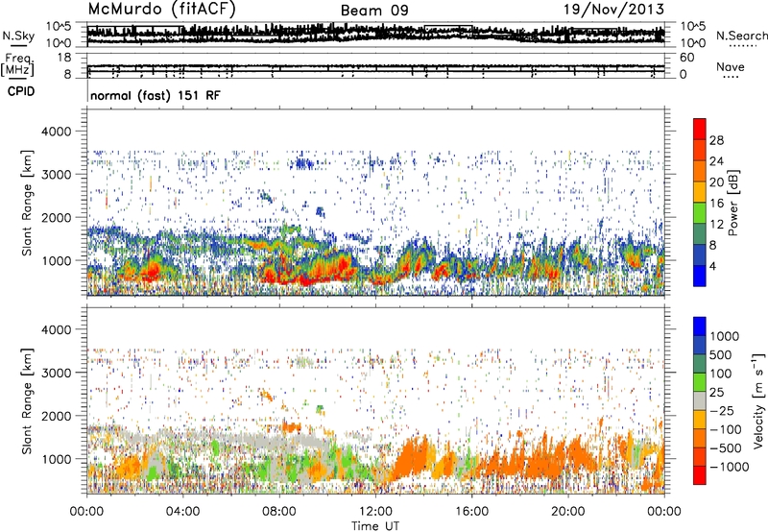This screenshot has height=532, width=768.
Task: Click the red bottom of Velocity colorbar
Action: (x=700, y=475)
